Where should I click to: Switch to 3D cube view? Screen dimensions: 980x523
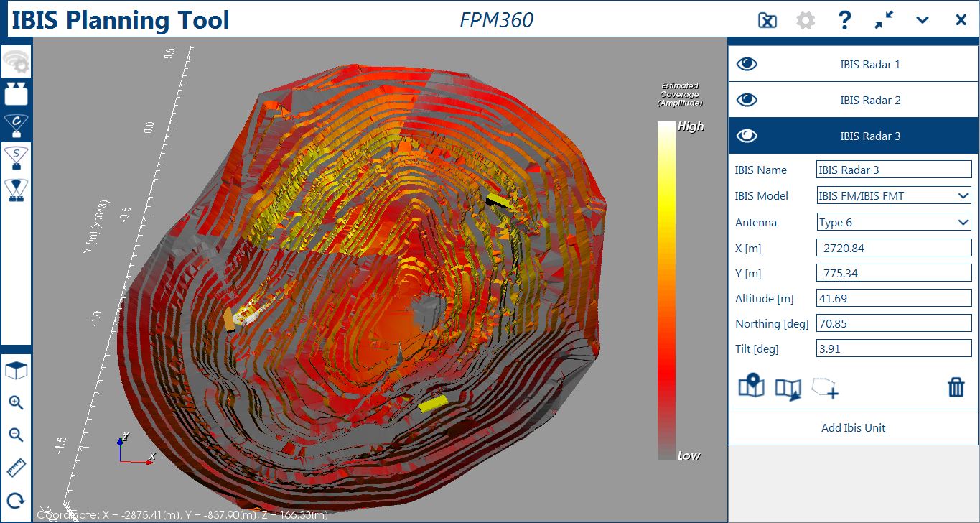16,371
